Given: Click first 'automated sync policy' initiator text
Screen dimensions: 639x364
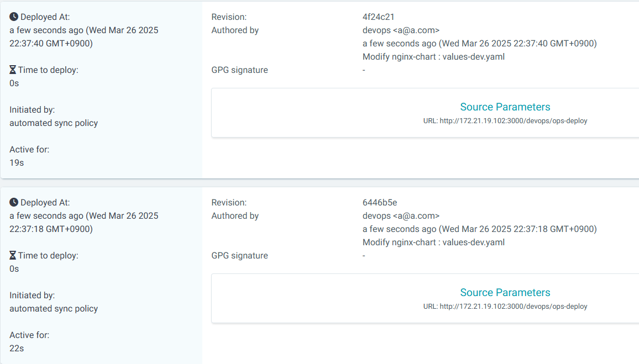Looking at the screenshot, I should tap(54, 123).
